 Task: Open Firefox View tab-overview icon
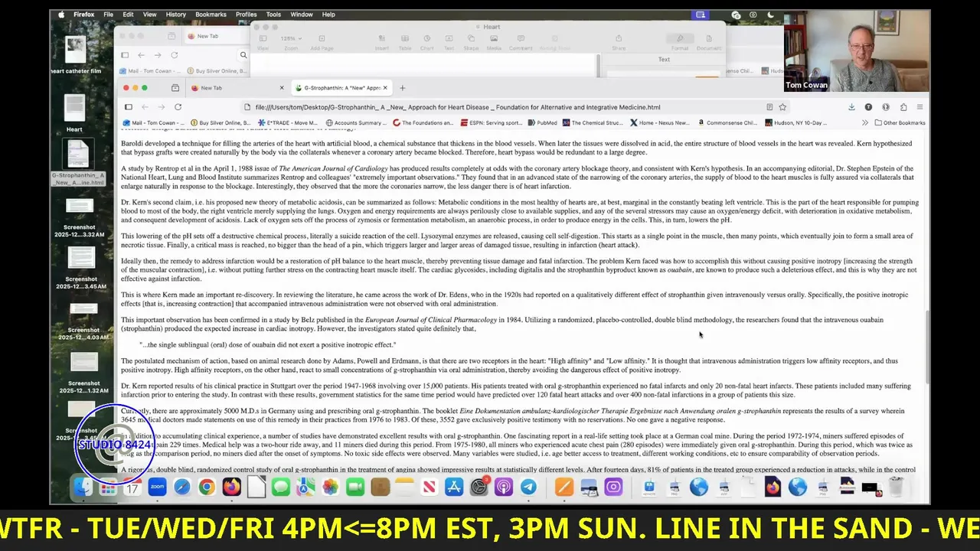coord(175,88)
